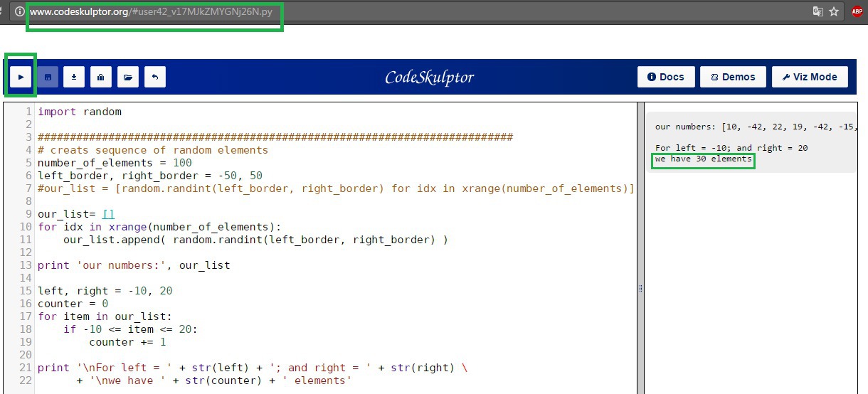Click the output text 'our numbers: [10, -42, ...'
This screenshot has width=868, height=394.
[x=755, y=127]
